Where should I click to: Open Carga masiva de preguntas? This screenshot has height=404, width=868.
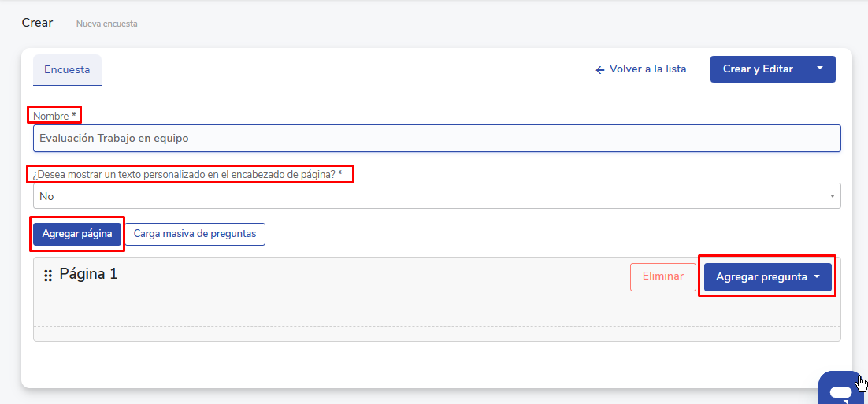tap(195, 234)
